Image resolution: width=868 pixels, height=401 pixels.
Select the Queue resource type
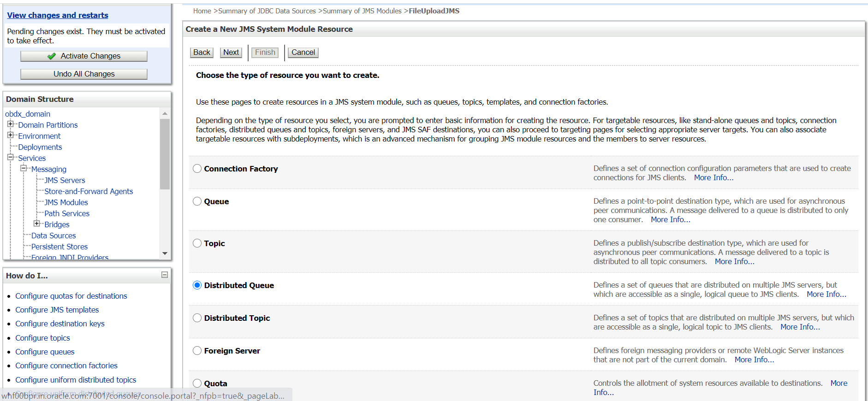coord(197,201)
